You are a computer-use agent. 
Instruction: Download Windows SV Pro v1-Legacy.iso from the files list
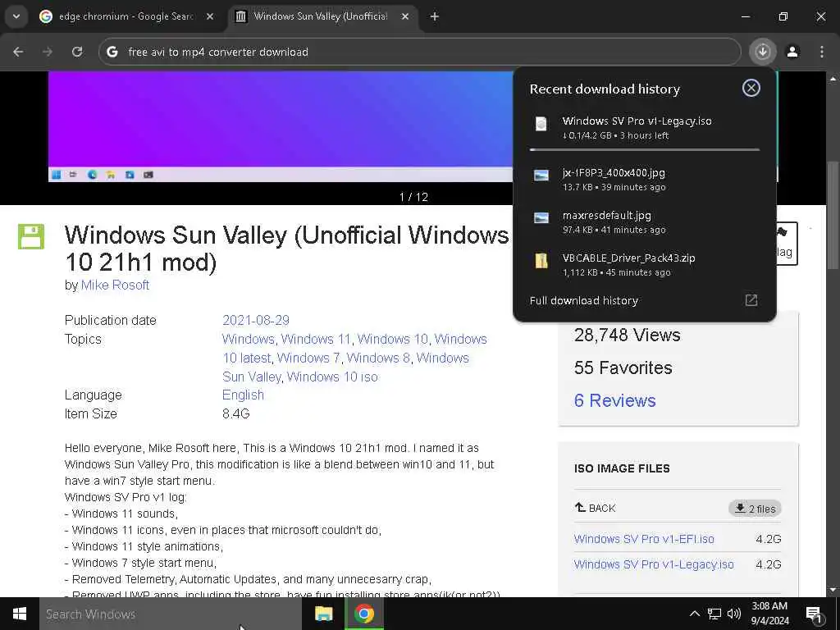(x=654, y=564)
